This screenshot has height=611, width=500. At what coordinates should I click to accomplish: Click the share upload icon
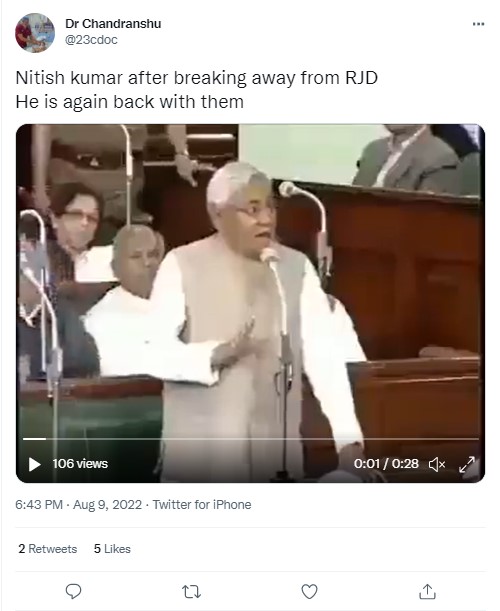(x=427, y=592)
